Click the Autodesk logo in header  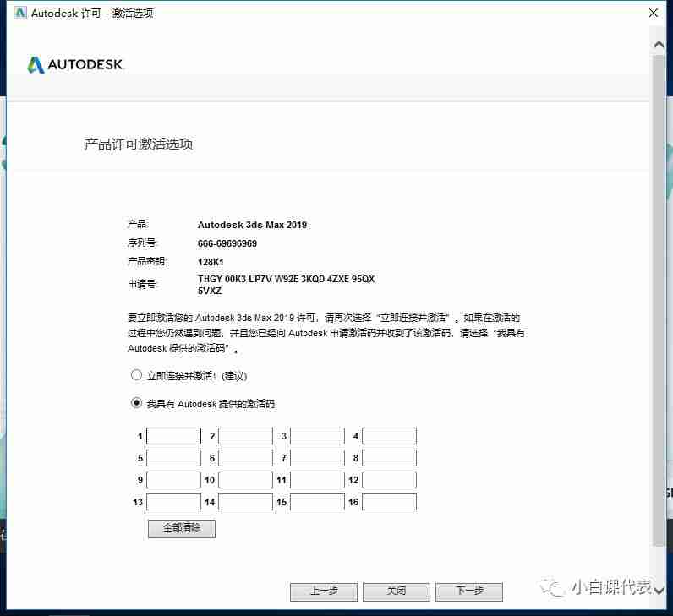click(75, 65)
